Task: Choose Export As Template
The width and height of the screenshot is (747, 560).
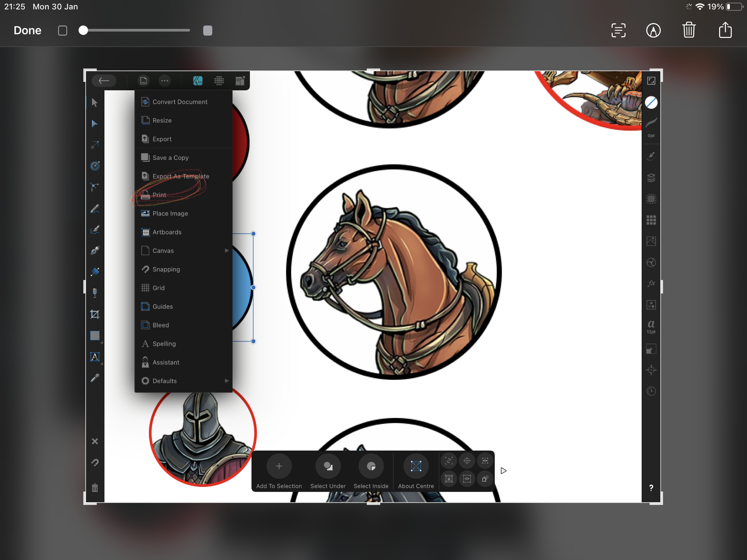Action: 183,176
